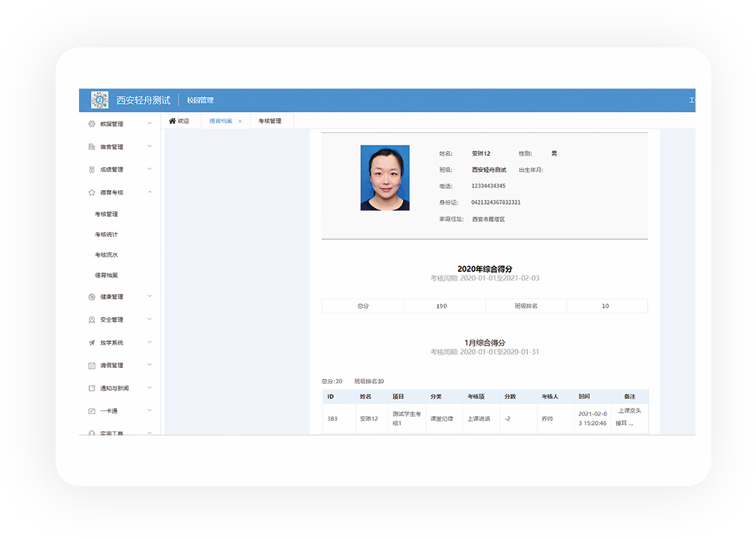This screenshot has height=539, width=756.
Task: Click the address 西安市雁塔区
Action: [x=488, y=219]
